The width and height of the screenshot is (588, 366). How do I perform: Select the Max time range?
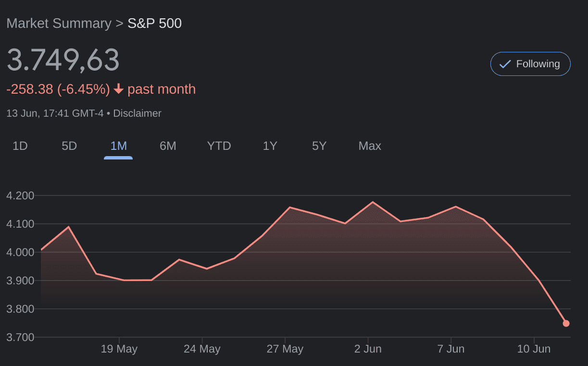click(x=370, y=146)
